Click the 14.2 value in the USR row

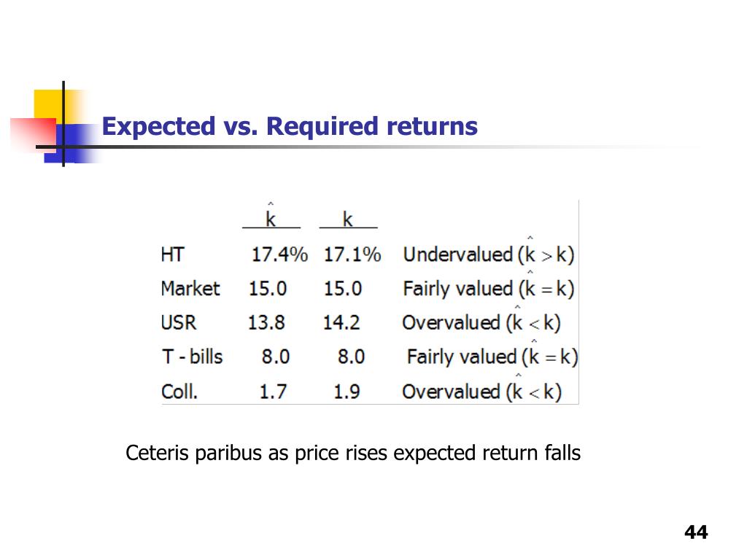tap(341, 323)
